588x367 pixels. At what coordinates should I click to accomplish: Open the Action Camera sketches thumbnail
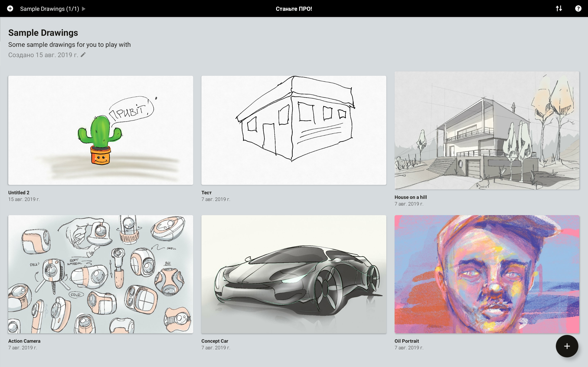[x=101, y=274]
